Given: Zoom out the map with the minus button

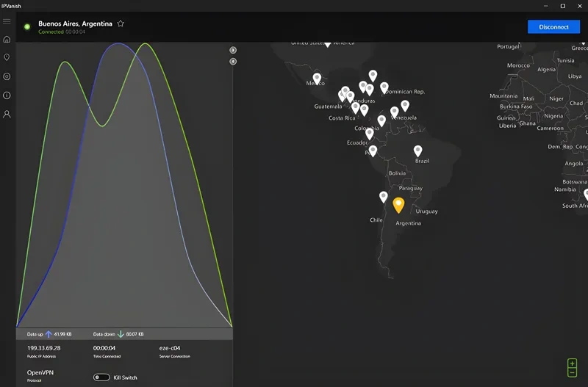Looking at the screenshot, I should (x=573, y=374).
